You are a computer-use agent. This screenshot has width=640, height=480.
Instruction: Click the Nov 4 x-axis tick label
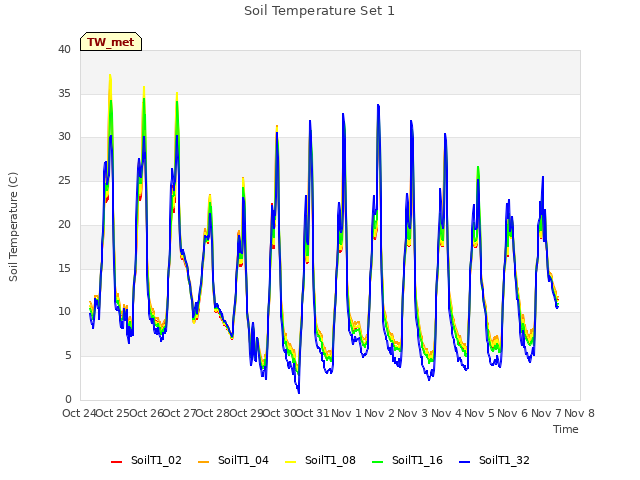447,413
